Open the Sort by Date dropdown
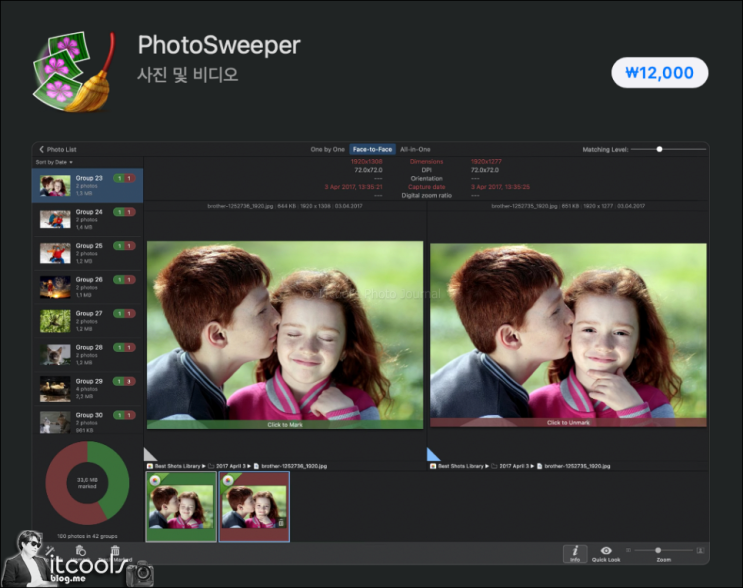743x588 pixels. [54, 162]
